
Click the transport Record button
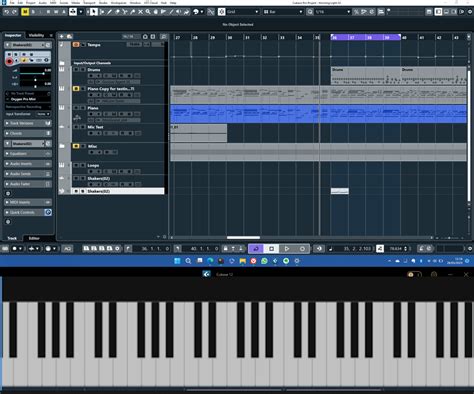pos(302,249)
